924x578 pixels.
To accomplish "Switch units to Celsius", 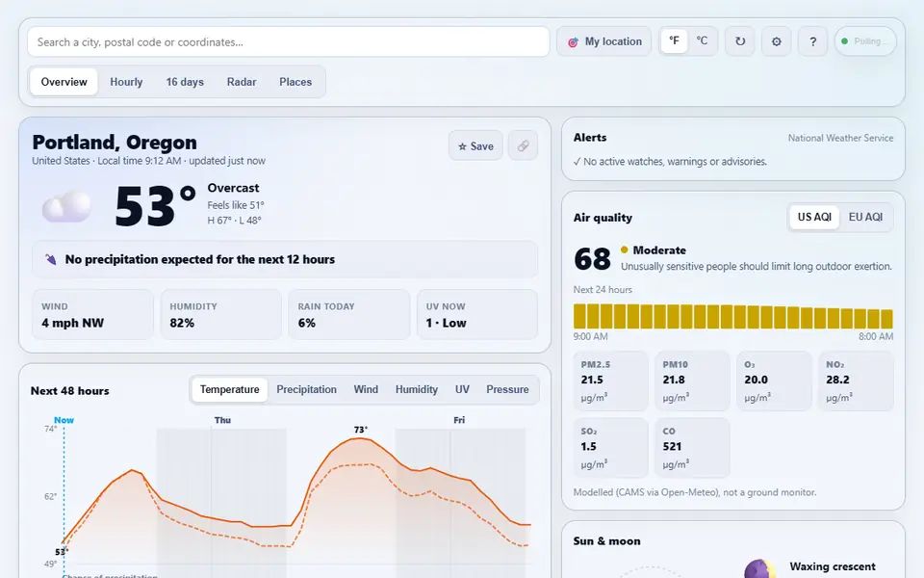I will coord(702,41).
